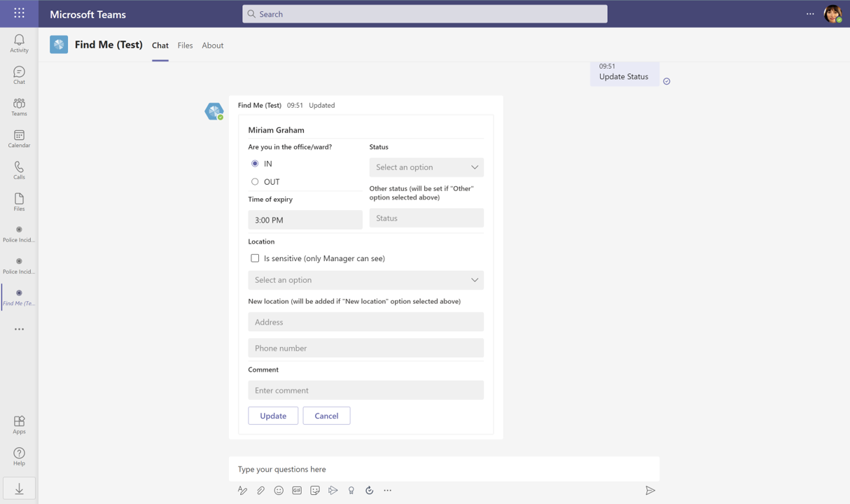Open the Calendar in the sidebar
Viewport: 850px width, 504px height.
(x=19, y=136)
